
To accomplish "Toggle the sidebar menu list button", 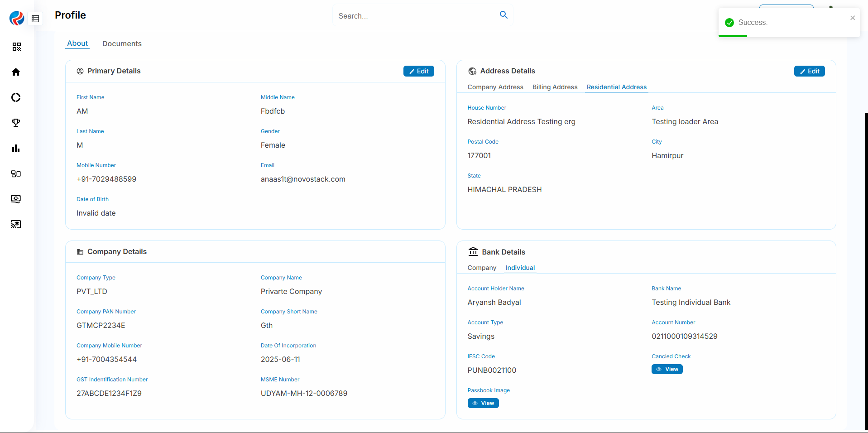I will [35, 19].
